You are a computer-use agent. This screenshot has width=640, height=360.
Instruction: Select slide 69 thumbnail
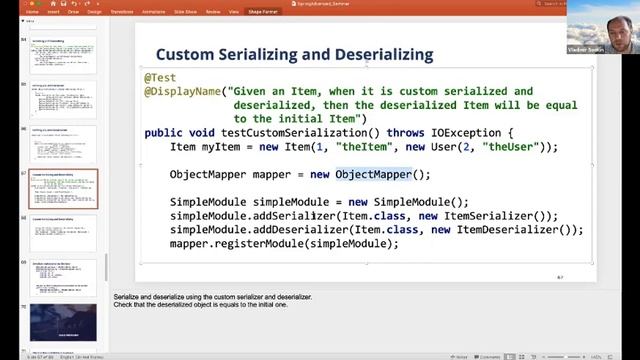click(x=63, y=278)
